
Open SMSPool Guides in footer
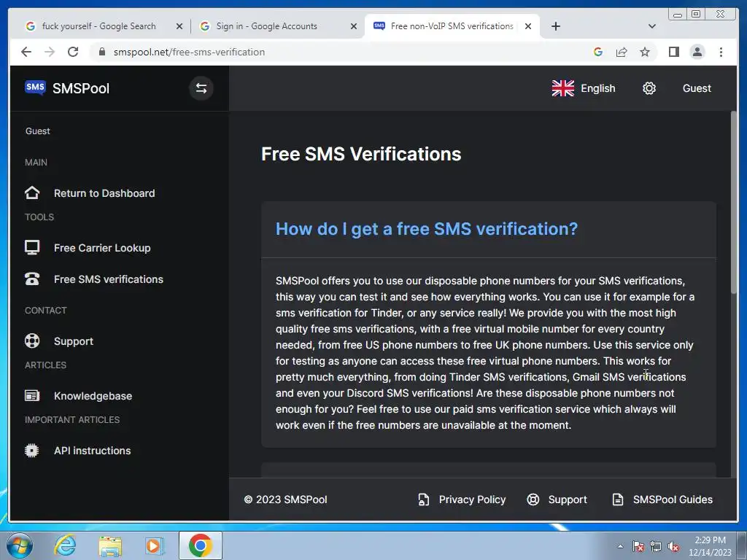[x=673, y=499]
